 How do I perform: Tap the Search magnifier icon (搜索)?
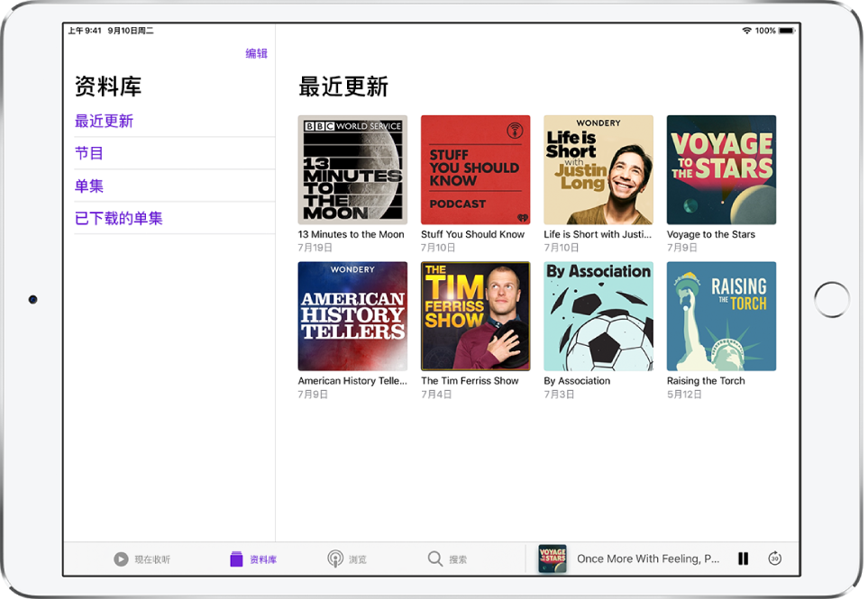tap(435, 559)
